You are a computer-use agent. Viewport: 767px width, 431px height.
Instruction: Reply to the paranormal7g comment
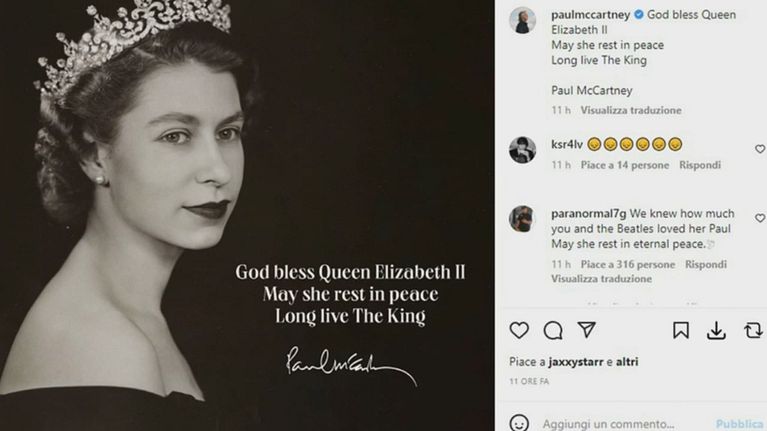[x=706, y=265]
